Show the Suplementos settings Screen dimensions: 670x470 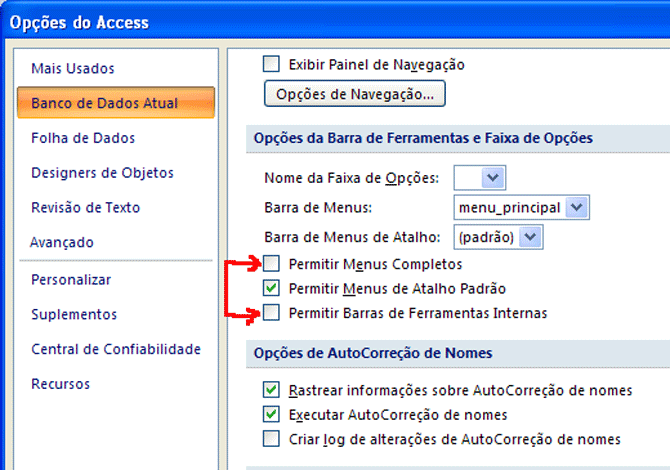tap(74, 314)
